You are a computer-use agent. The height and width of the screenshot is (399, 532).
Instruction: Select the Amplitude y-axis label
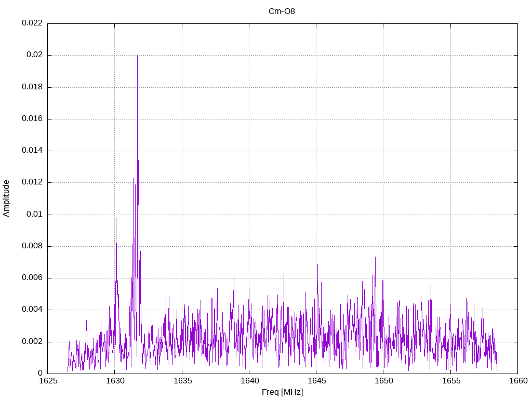click(7, 198)
